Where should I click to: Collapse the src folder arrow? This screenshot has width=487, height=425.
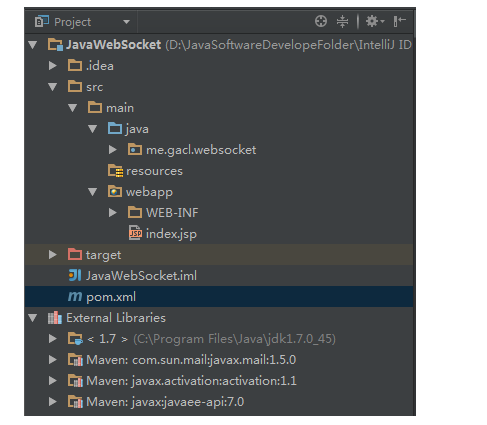coord(53,87)
